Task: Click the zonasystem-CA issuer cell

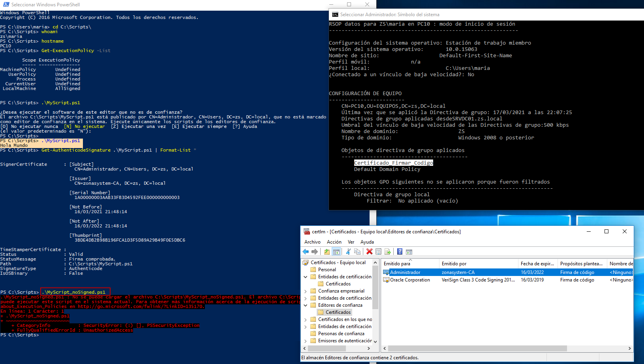Action: [x=458, y=272]
